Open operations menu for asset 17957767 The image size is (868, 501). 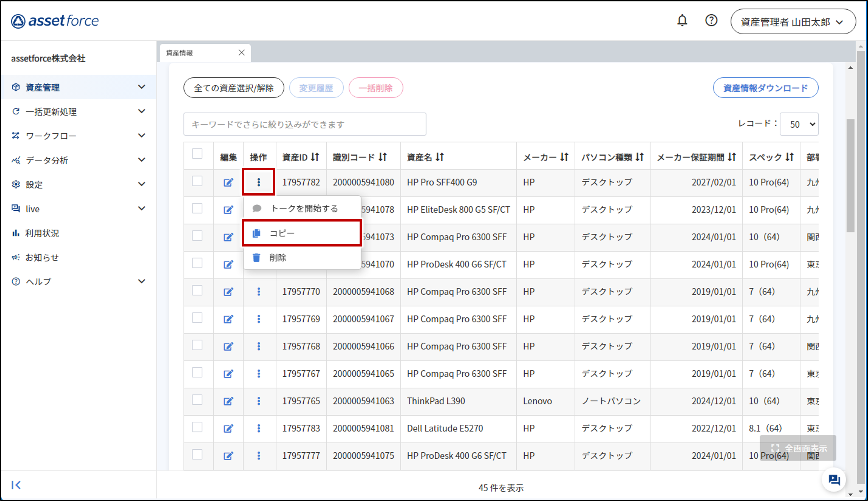pos(259,374)
